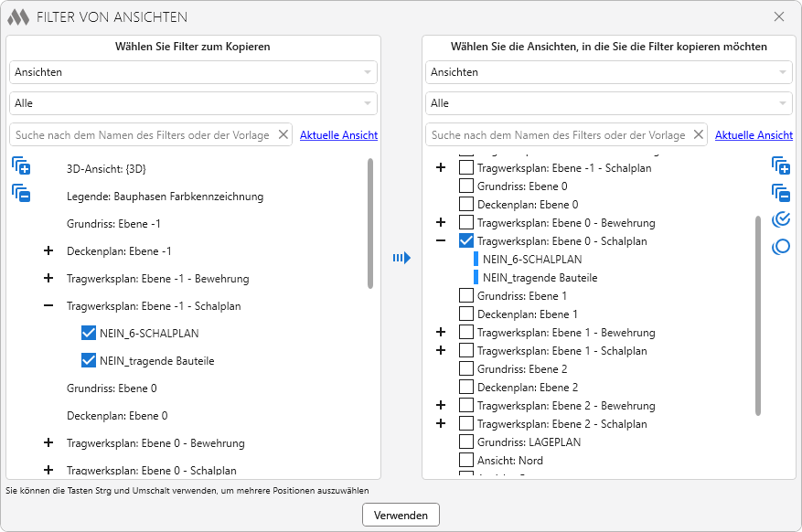
Task: Clear the left filter search field with X
Action: (283, 135)
